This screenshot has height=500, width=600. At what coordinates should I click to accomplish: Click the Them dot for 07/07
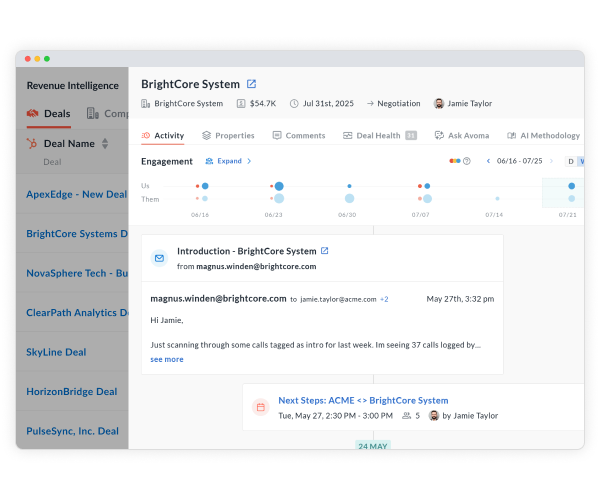point(427,199)
